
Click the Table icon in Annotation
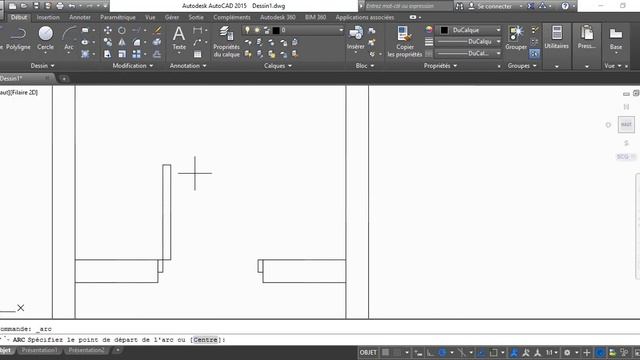click(198, 54)
